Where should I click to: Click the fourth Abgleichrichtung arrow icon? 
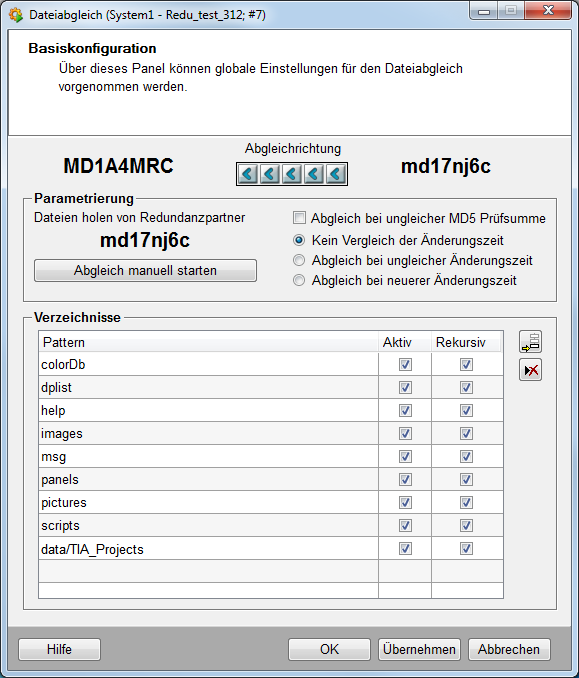pos(314,174)
